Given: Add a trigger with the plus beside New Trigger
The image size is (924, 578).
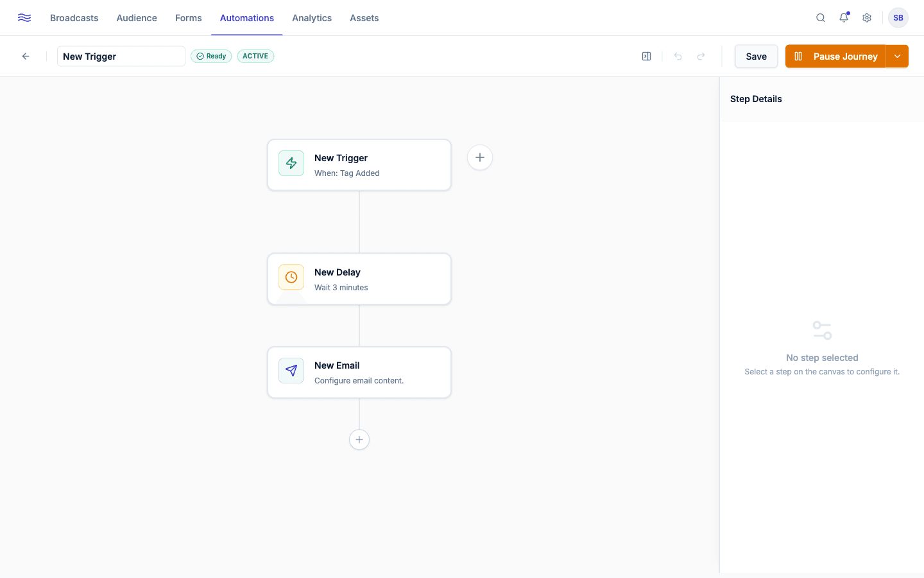Looking at the screenshot, I should click(x=480, y=157).
